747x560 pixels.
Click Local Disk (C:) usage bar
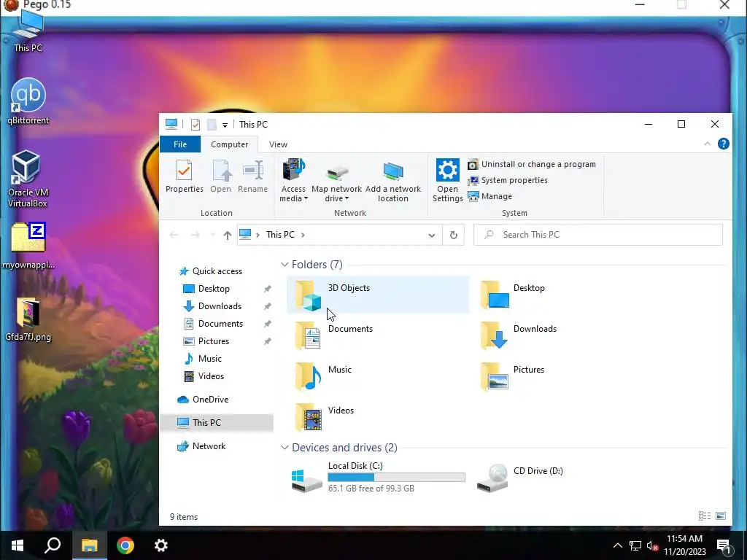tap(396, 477)
